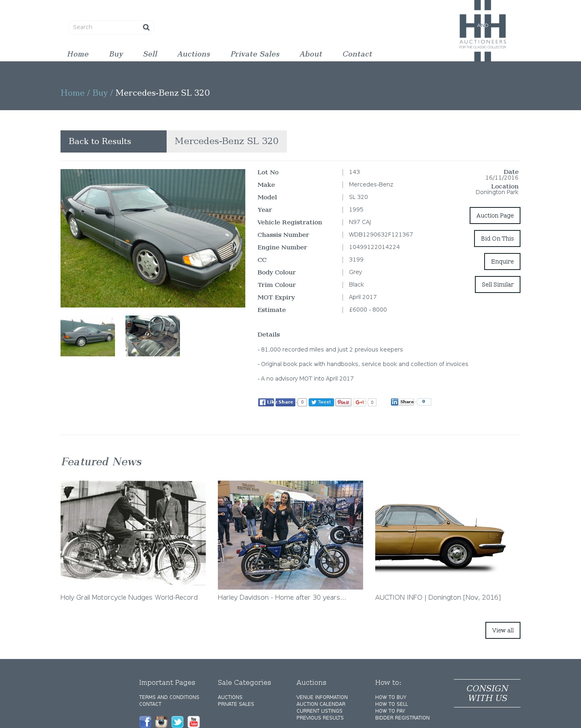Open the Private Sales menu item
Screen dimensions: 581x728
[255, 54]
